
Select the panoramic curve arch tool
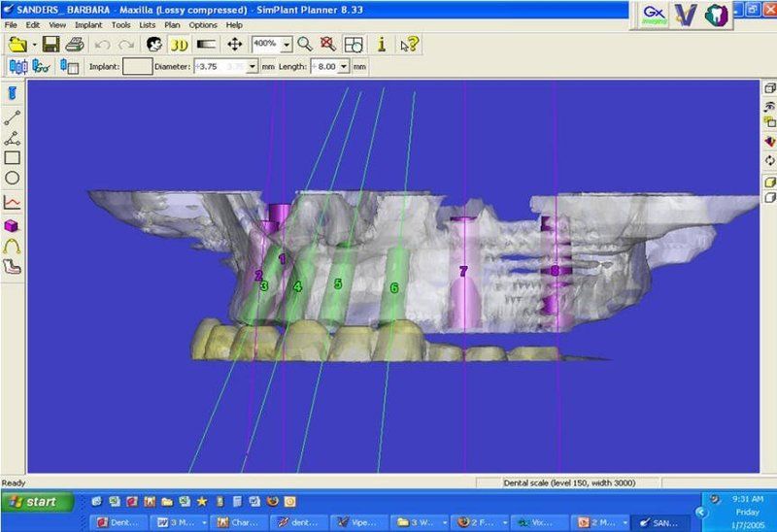coord(12,247)
